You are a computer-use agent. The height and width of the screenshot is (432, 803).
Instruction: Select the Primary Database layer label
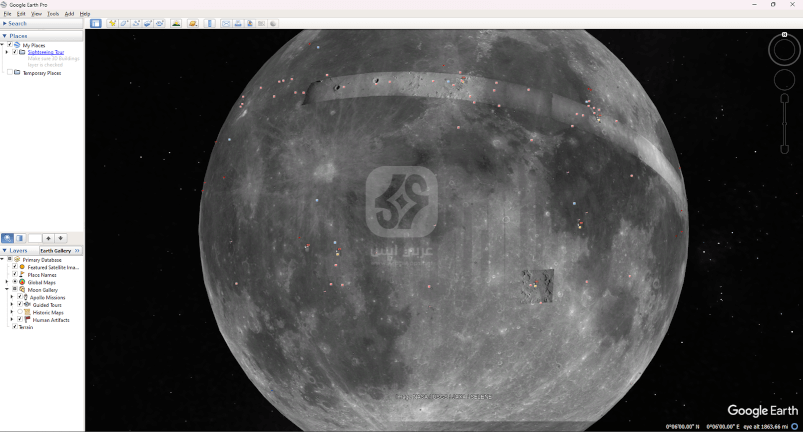[42, 260]
